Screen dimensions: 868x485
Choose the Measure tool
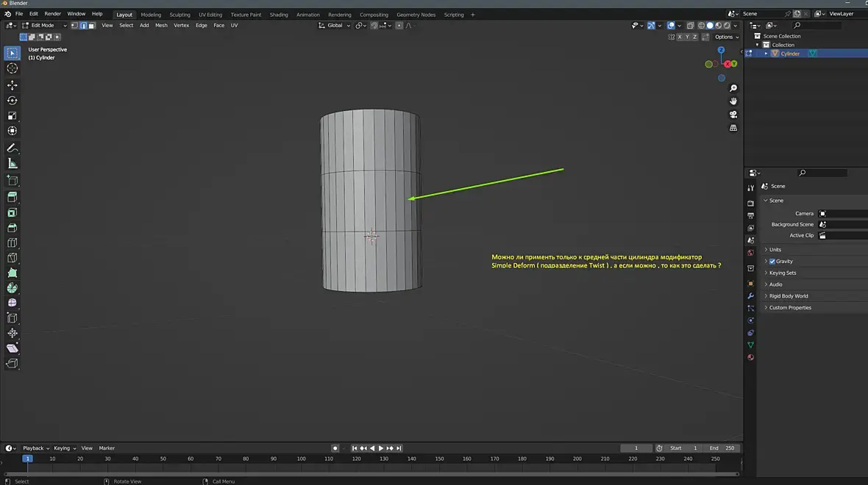click(13, 164)
